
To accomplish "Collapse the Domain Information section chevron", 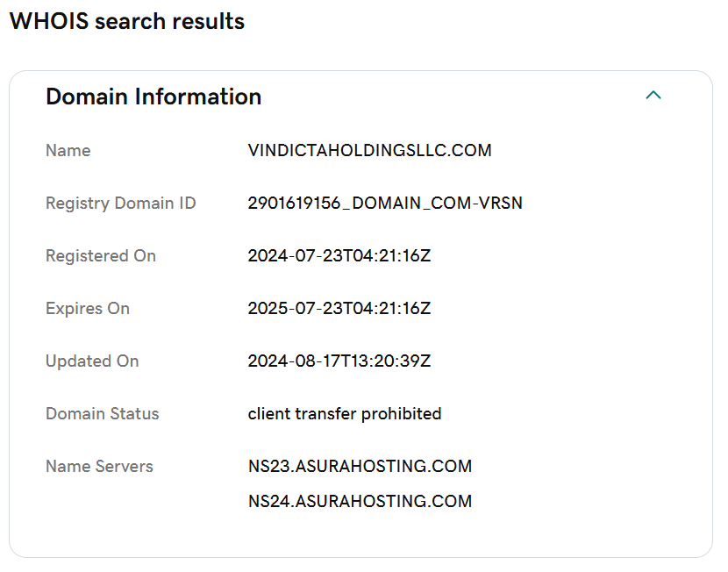I will (x=653, y=95).
